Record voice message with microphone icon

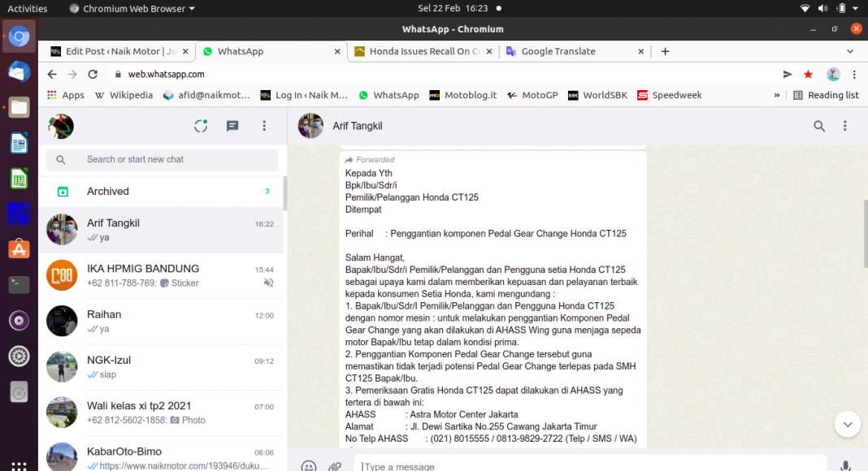[x=845, y=466]
